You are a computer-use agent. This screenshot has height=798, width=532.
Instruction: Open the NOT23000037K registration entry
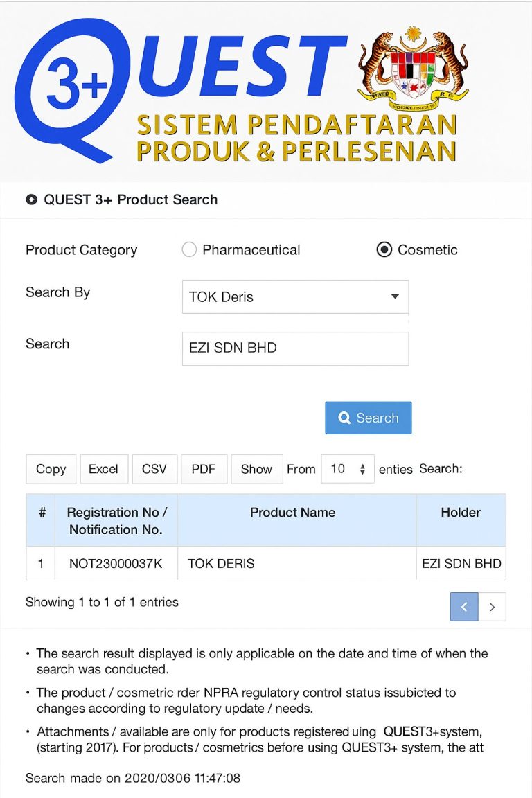coord(116,564)
